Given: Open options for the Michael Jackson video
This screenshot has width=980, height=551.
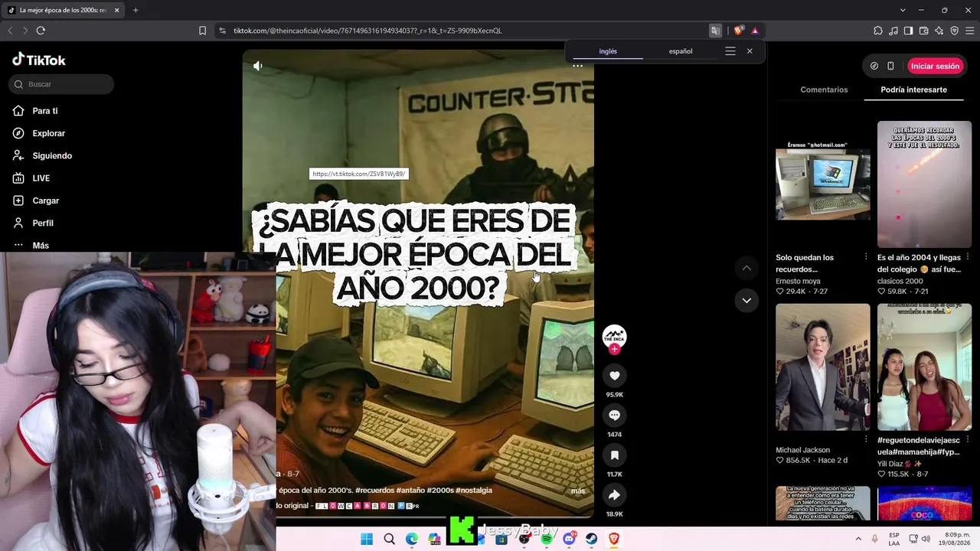Looking at the screenshot, I should coord(866,440).
